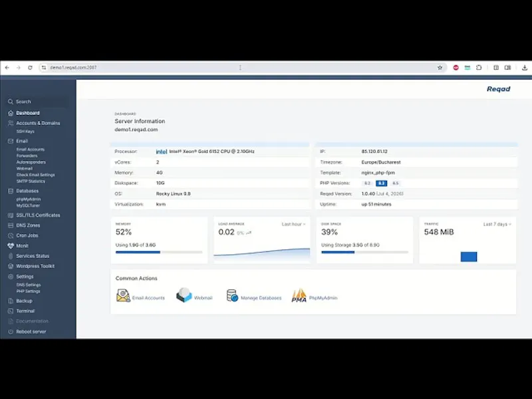Select the highlighted PHP version badge
Viewport: 532px width, 399px height.
point(381,184)
